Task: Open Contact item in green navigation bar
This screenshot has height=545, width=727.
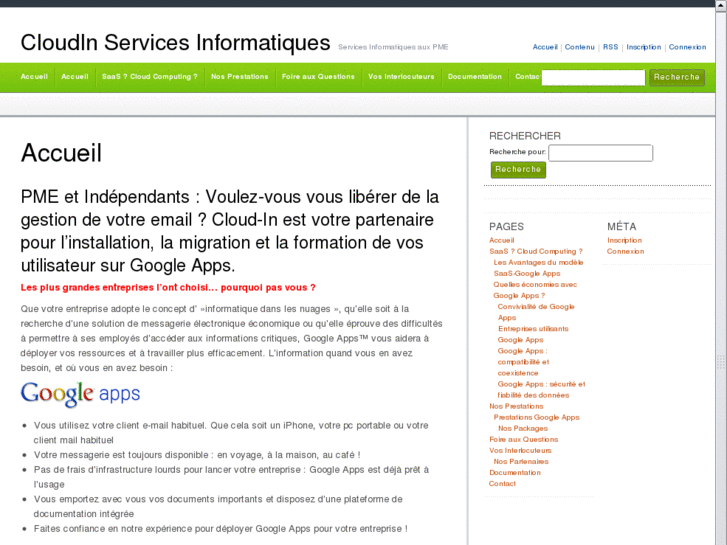Action: click(528, 77)
